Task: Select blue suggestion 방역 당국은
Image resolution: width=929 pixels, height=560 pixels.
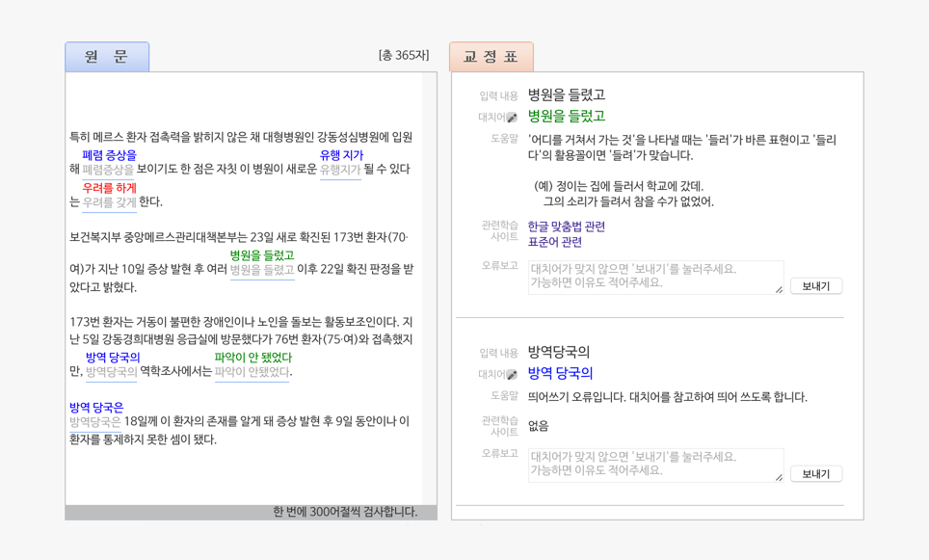Action: tap(96, 407)
